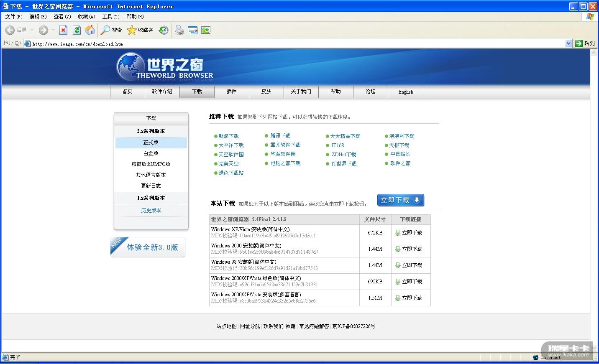599x364 pixels.
Task: Click the Print toolbar icon
Action: pyautogui.click(x=179, y=30)
